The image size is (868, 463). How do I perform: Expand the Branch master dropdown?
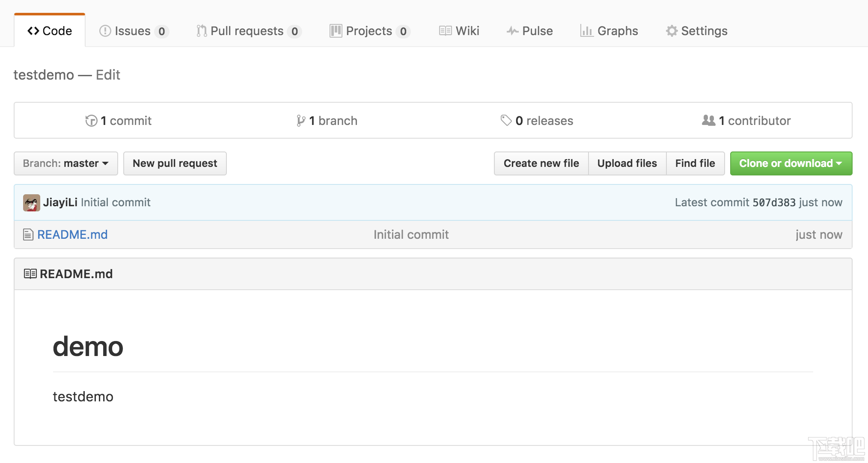pyautogui.click(x=64, y=163)
